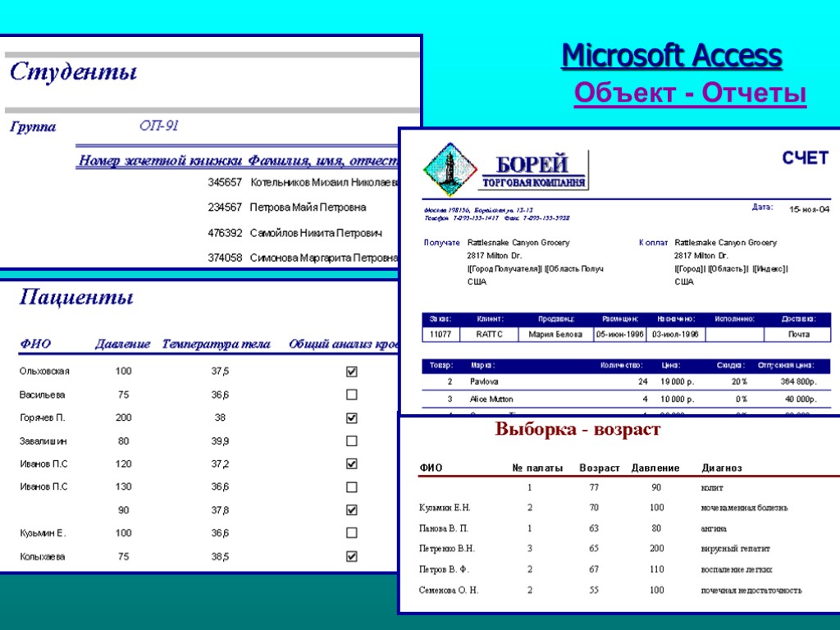Click record book number 345657

tap(225, 183)
